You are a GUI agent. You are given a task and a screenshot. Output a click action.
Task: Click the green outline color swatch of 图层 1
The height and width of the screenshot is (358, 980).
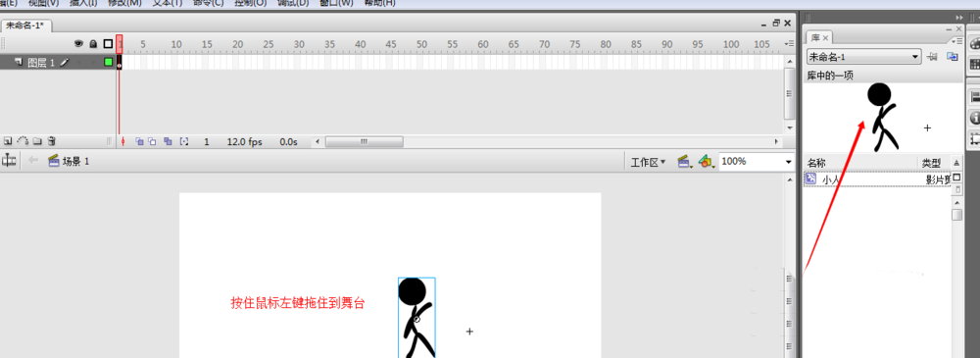click(x=108, y=62)
